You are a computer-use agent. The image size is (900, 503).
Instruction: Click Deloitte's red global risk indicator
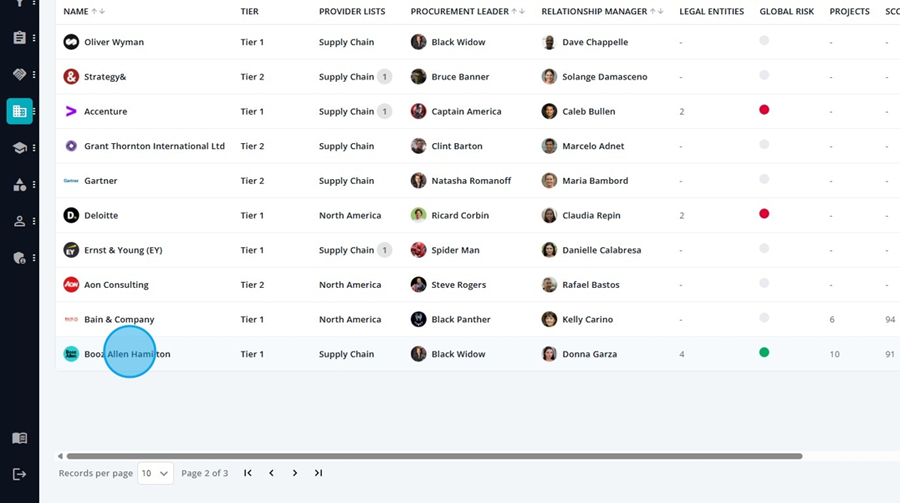pyautogui.click(x=764, y=214)
